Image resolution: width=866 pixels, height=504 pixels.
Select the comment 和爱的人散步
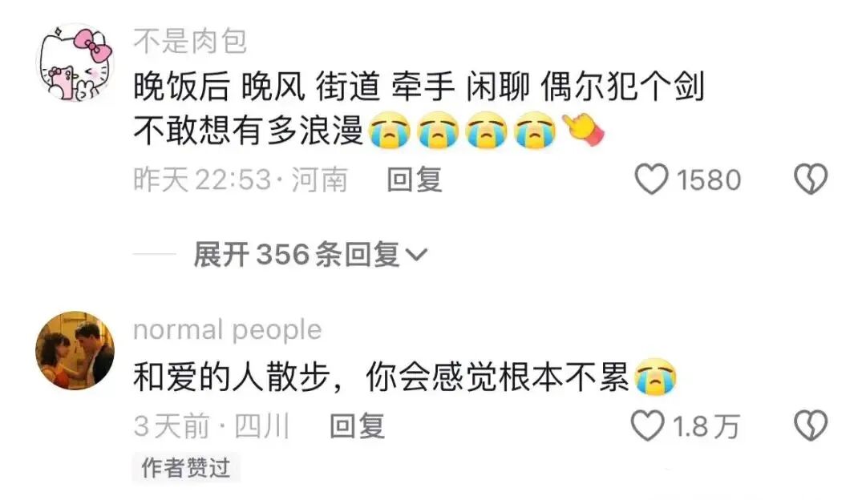click(232, 377)
